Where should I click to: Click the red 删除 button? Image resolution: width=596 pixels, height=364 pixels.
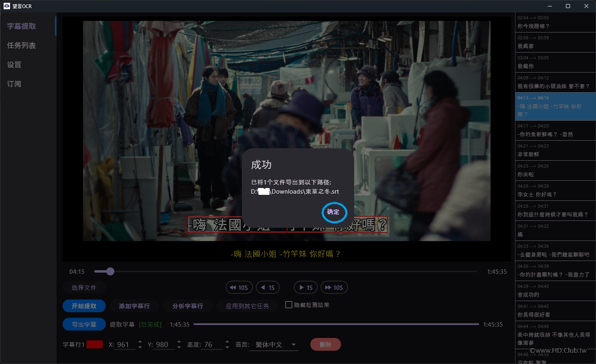click(x=326, y=344)
